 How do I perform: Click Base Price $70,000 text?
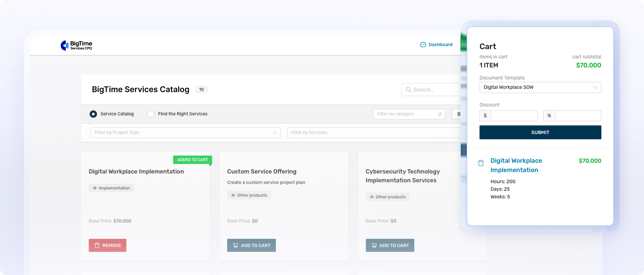[110, 221]
